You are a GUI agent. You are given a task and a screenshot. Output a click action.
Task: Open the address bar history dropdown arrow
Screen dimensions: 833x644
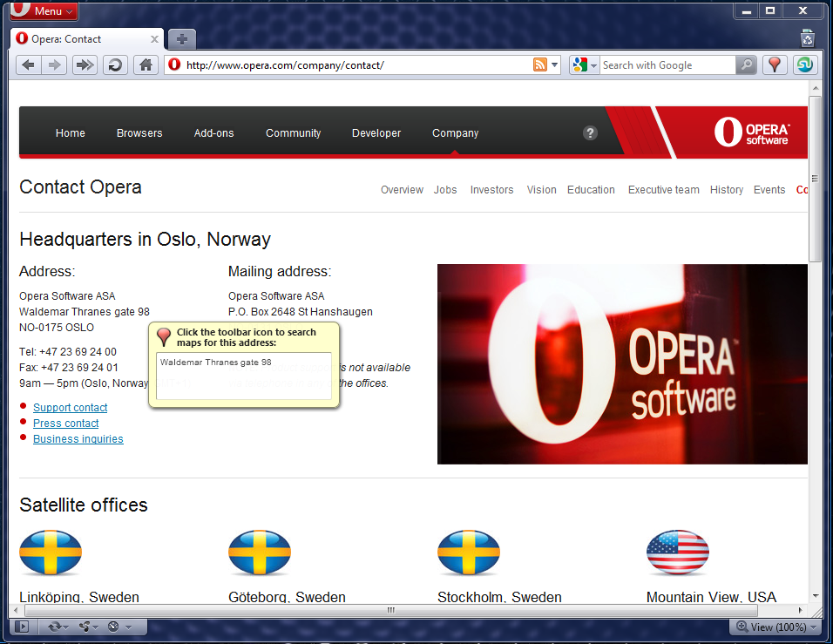(555, 64)
